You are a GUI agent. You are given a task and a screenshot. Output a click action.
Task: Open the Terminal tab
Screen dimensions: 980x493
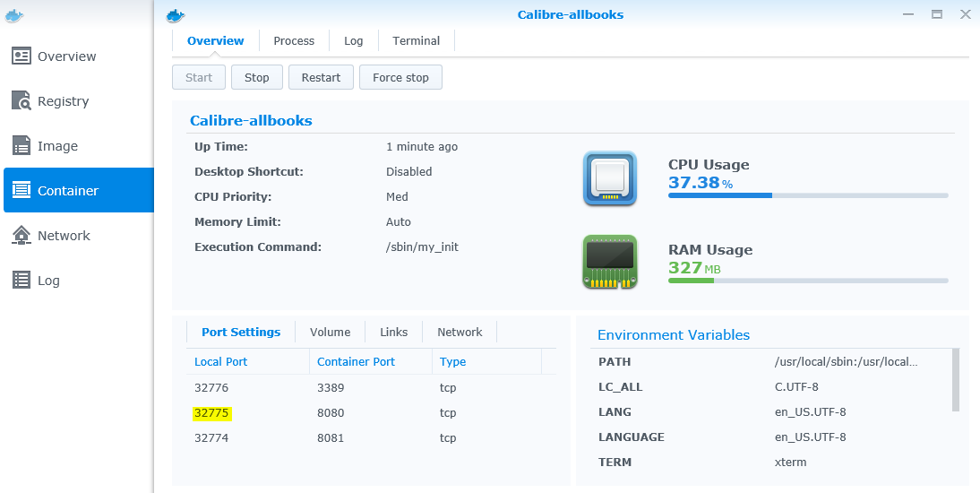pyautogui.click(x=417, y=40)
